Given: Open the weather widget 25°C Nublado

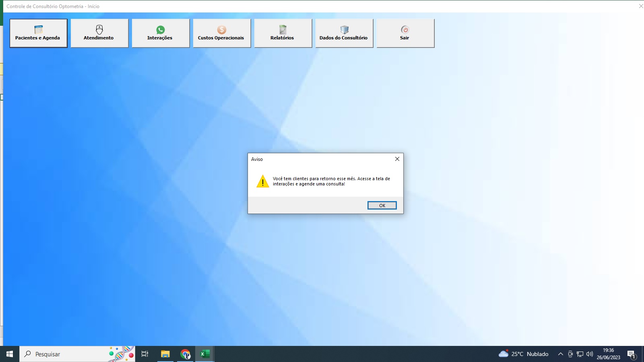Looking at the screenshot, I should tap(524, 354).
